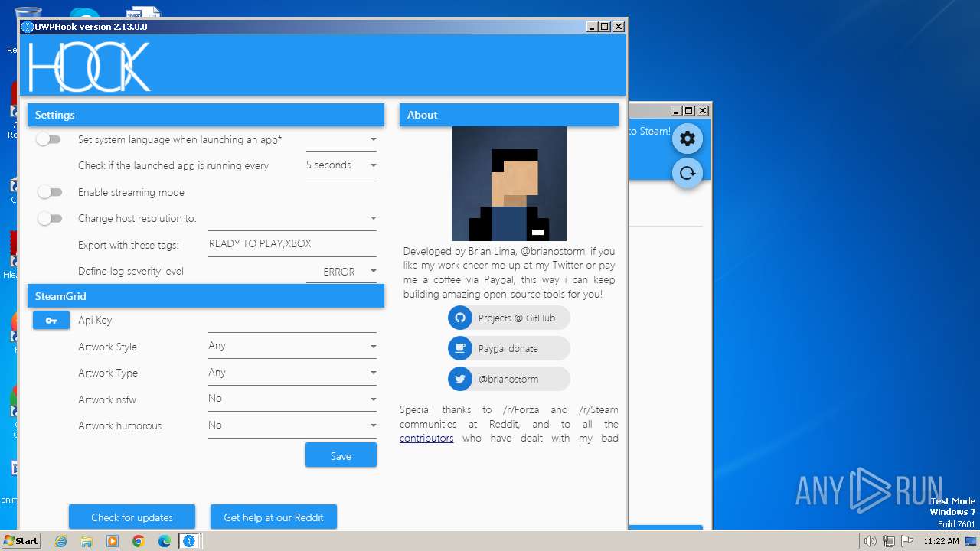Open the check interval seconds dropdown
Screen dimensions: 980x551
pos(341,165)
